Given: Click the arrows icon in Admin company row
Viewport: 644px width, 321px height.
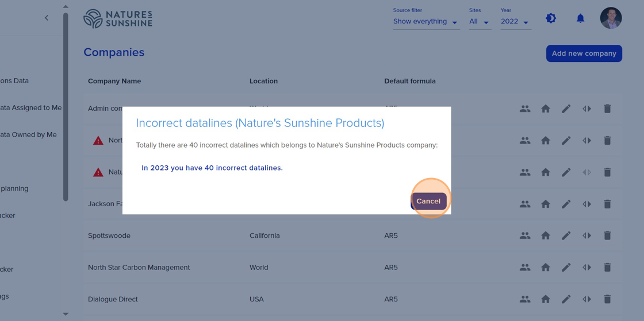Looking at the screenshot, I should (587, 109).
